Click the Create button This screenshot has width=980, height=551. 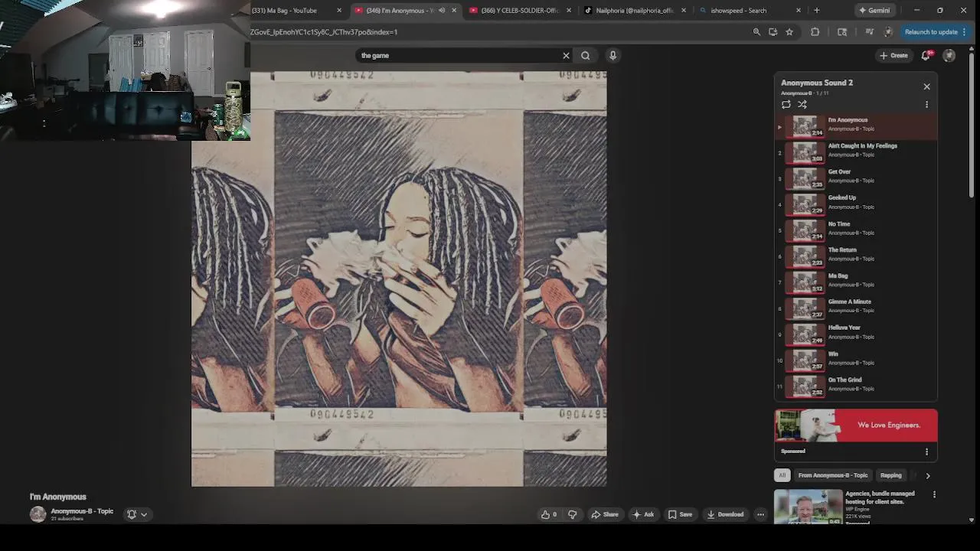[893, 55]
